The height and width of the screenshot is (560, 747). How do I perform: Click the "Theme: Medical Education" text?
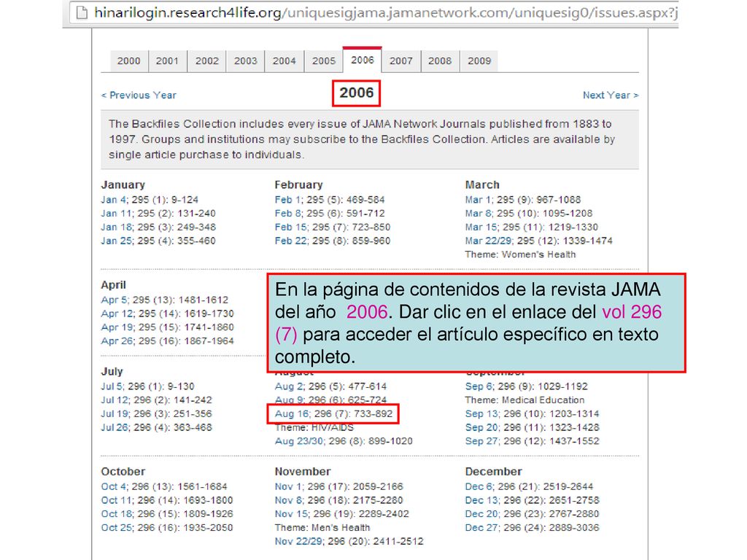pos(525,400)
